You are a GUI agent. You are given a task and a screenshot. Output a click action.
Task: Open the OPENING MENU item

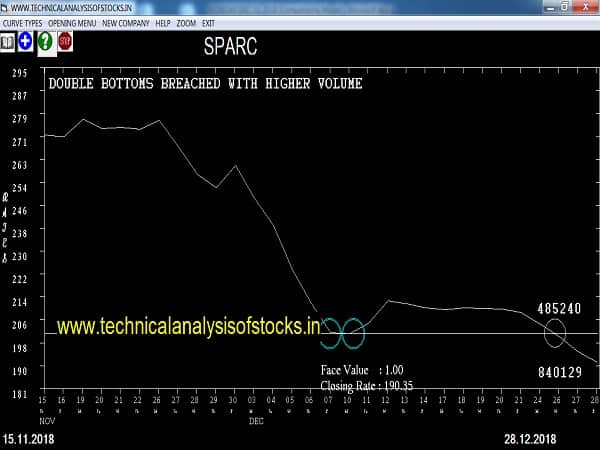click(72, 22)
